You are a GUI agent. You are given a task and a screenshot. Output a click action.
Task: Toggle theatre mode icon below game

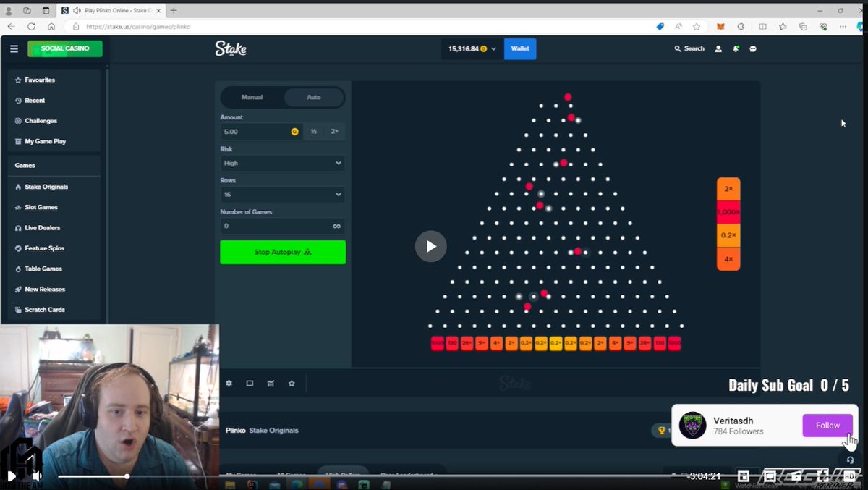(250, 384)
